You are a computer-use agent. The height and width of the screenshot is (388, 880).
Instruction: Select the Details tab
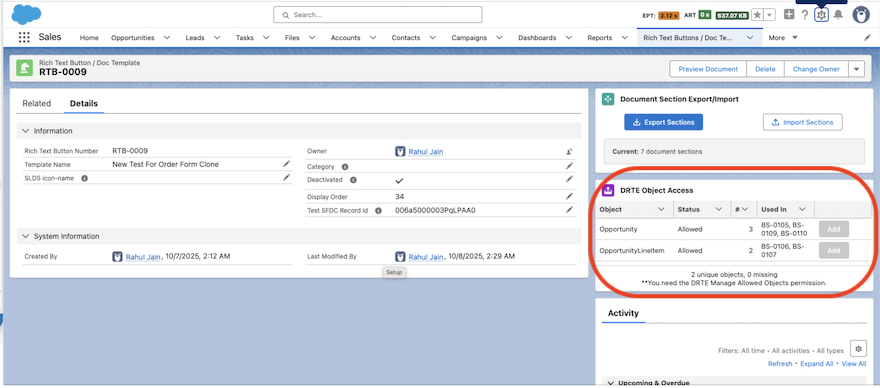[84, 103]
